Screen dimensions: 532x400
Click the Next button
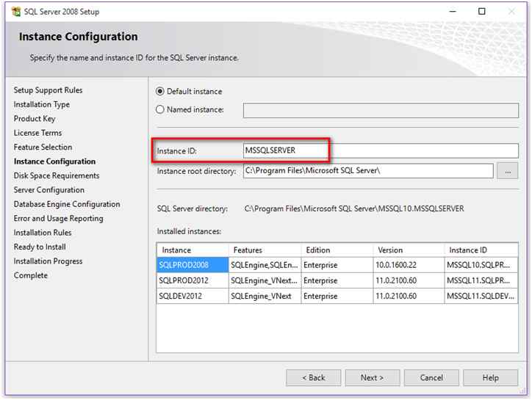(x=373, y=378)
